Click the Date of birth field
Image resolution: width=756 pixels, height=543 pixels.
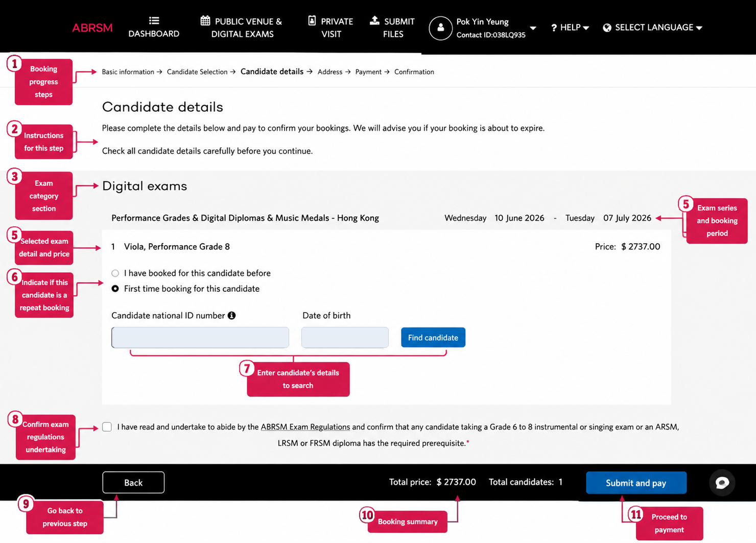click(345, 338)
